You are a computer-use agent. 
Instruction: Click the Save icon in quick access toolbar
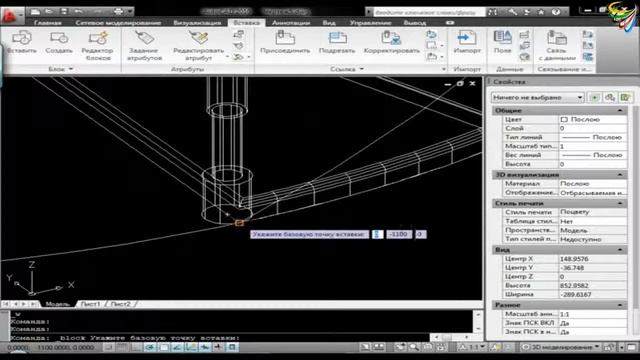[64, 11]
